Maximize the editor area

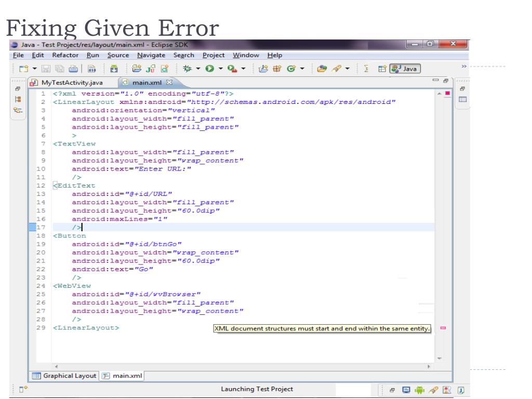pos(446,81)
